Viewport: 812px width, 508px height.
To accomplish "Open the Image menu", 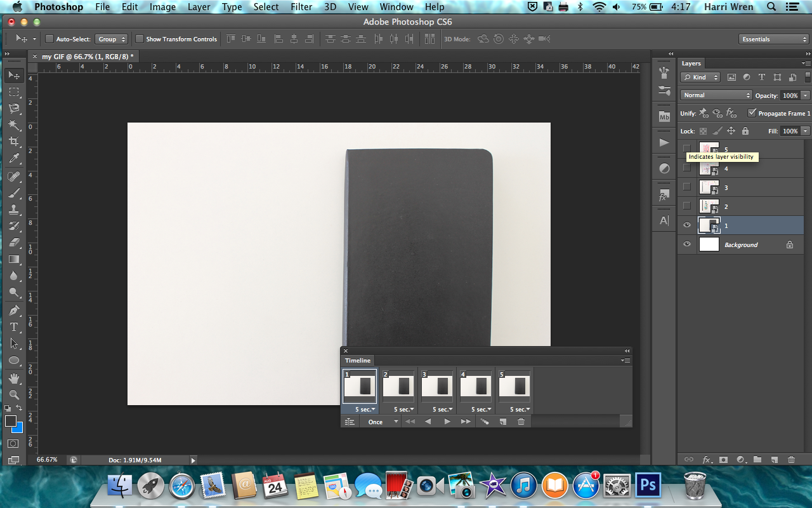I will pos(162,7).
